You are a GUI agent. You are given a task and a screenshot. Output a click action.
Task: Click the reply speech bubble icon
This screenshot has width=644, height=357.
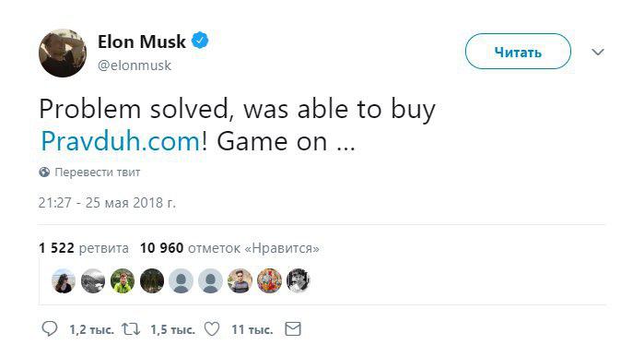point(50,328)
